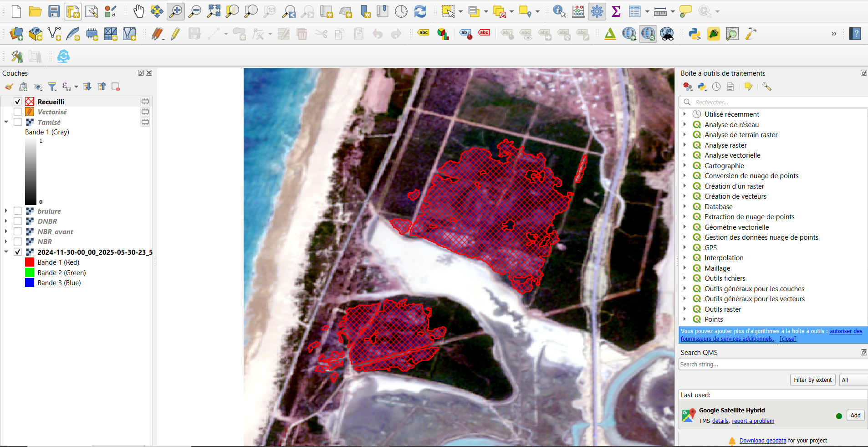Screen dimensions: 868x447
Task: Click the Rechercher toolbox search field
Action: click(x=774, y=102)
